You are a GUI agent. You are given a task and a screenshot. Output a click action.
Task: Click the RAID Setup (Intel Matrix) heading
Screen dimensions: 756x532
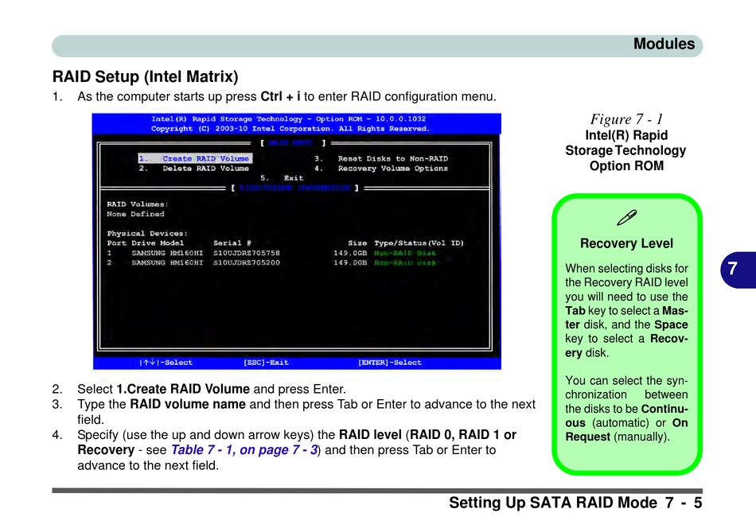(145, 77)
